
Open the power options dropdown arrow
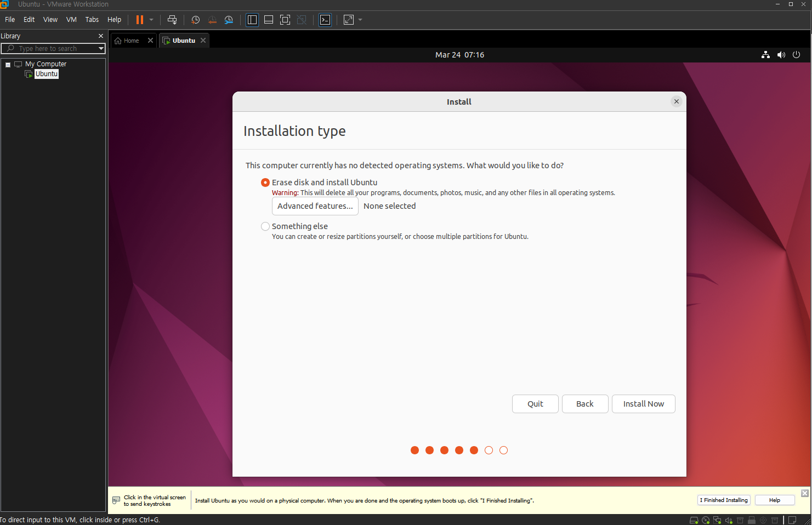[151, 20]
